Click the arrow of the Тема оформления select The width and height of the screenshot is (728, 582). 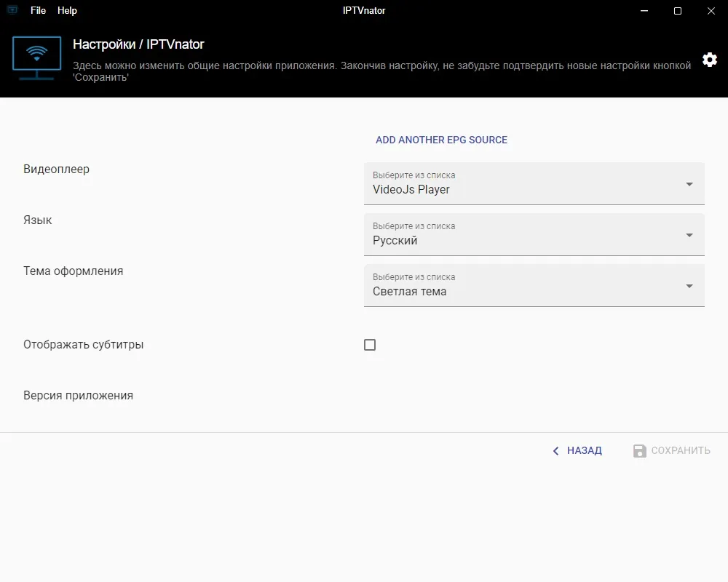689,286
